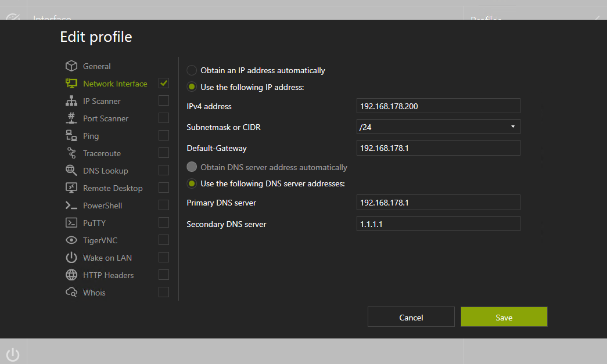This screenshot has width=607, height=364.
Task: Click the Cancel button
Action: pos(411,317)
